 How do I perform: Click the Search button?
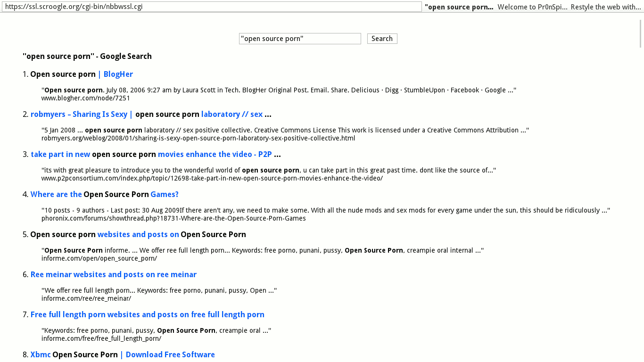click(x=382, y=39)
